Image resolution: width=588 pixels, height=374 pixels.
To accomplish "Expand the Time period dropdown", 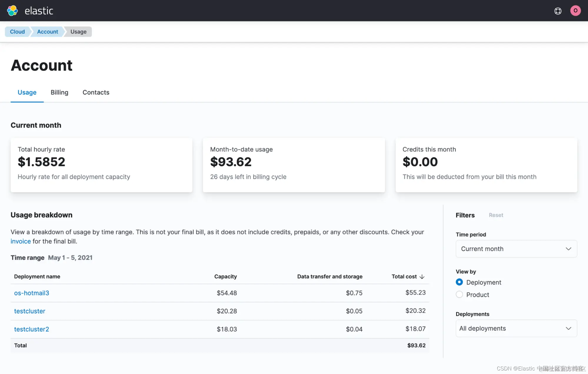I will click(x=516, y=249).
